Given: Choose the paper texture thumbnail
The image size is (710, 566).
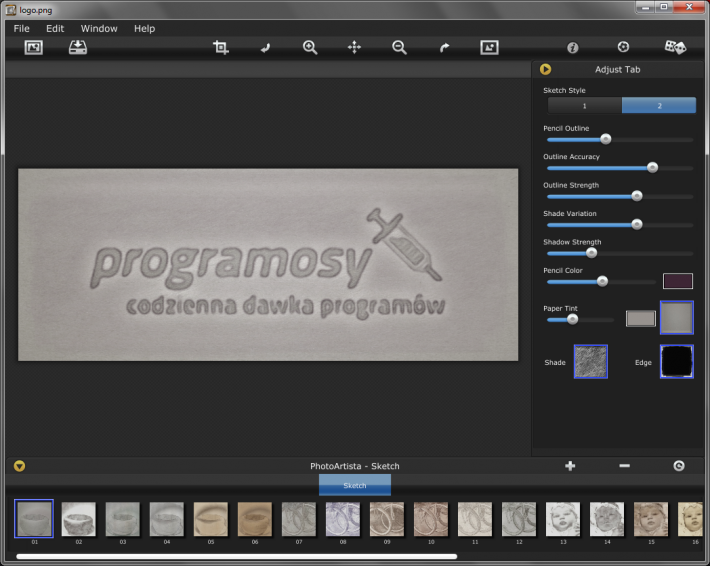Looking at the screenshot, I should click(x=676, y=317).
